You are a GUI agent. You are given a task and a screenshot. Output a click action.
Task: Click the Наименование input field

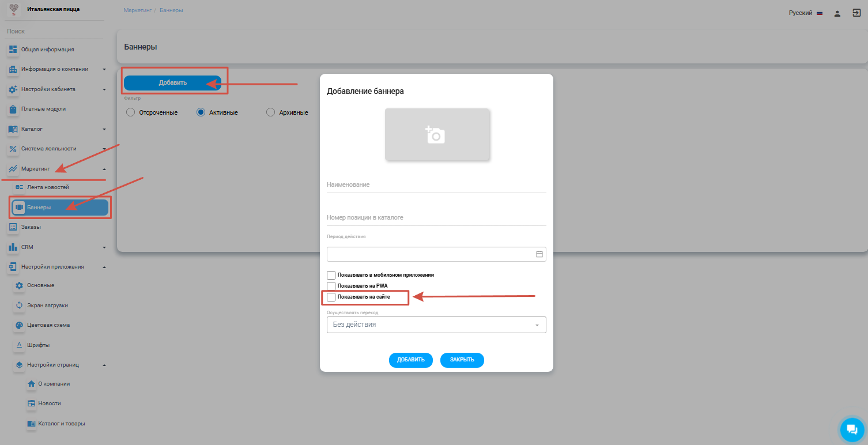436,185
